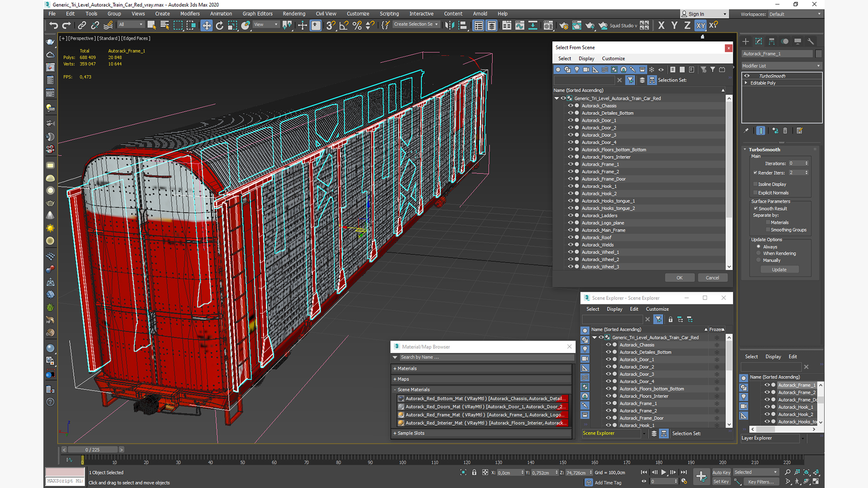Screen dimensions: 868x488
Task: Open Create Selection Set dropdown
Action: tap(416, 24)
